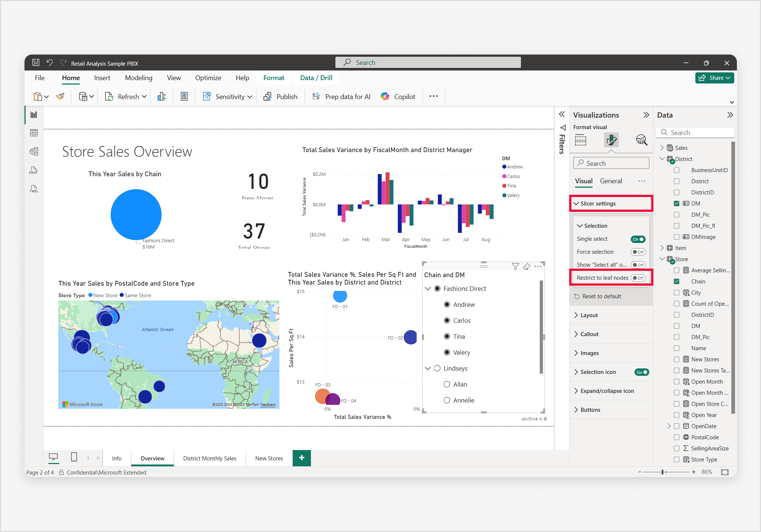Switch to Table view in sidebar

[x=34, y=133]
